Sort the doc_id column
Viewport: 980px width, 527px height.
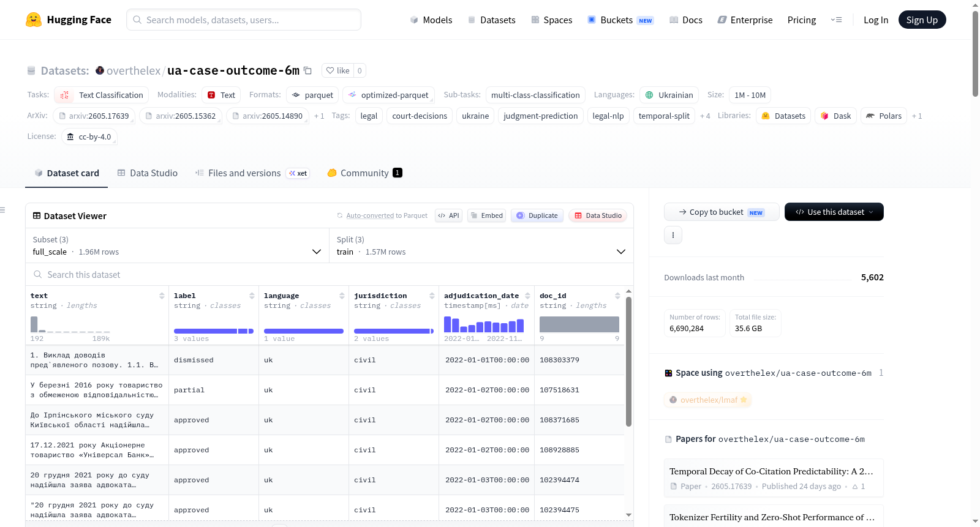[x=617, y=296]
